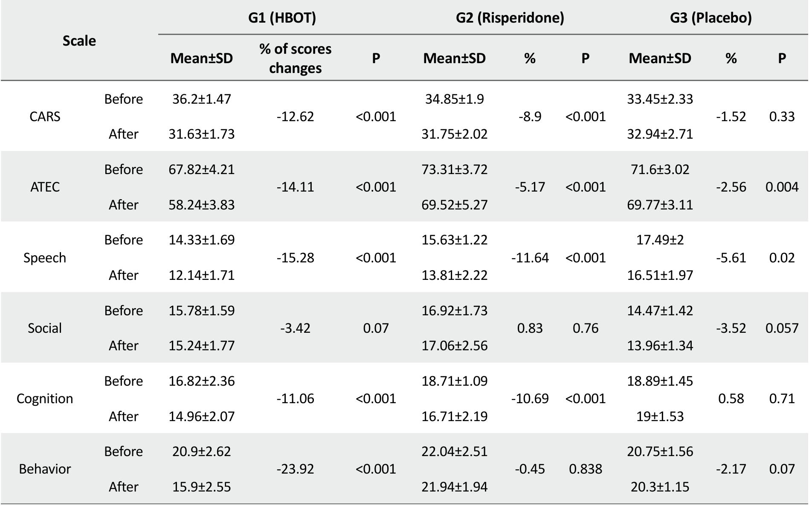
Task: Select the Cognition row label
Action: [45, 398]
